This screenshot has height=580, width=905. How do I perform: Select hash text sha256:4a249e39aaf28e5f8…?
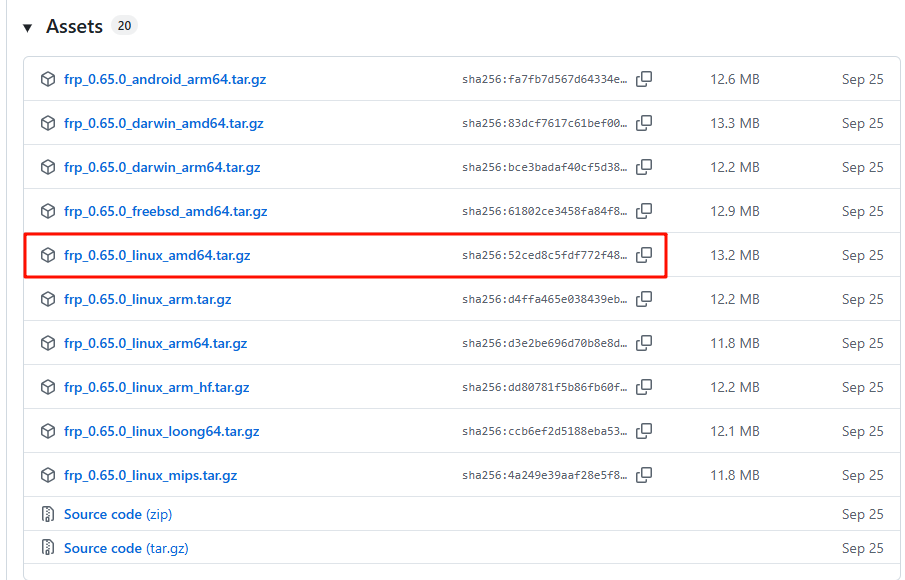(x=544, y=476)
